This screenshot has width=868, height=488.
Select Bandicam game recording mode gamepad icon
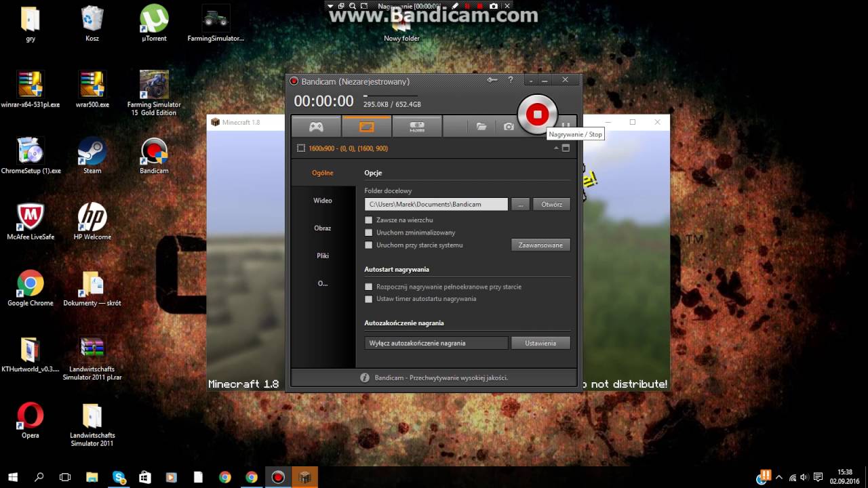point(316,126)
